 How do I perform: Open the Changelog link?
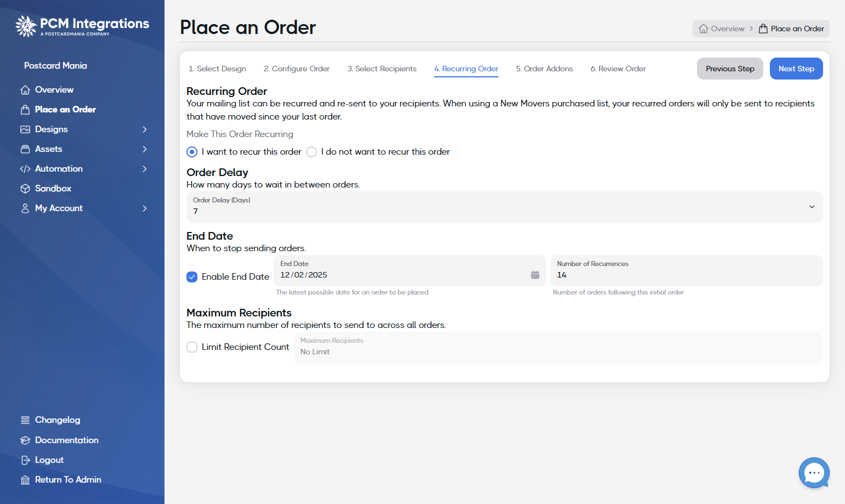tap(58, 420)
